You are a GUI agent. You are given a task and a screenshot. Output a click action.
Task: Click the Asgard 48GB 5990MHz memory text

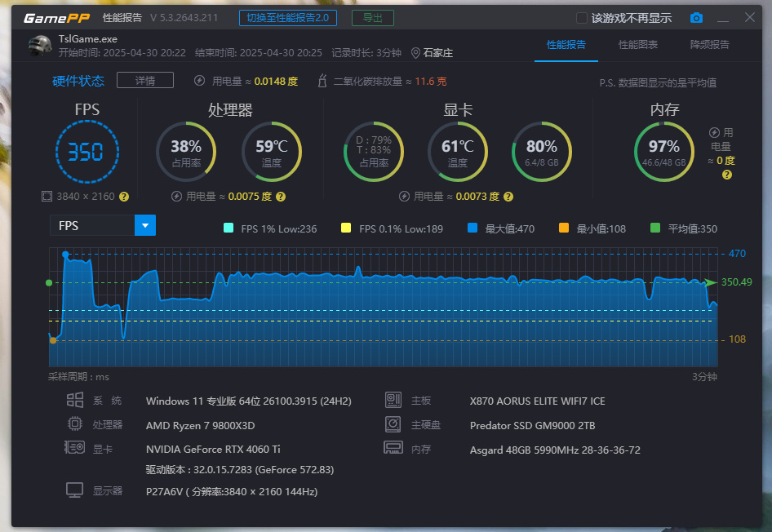coord(555,450)
